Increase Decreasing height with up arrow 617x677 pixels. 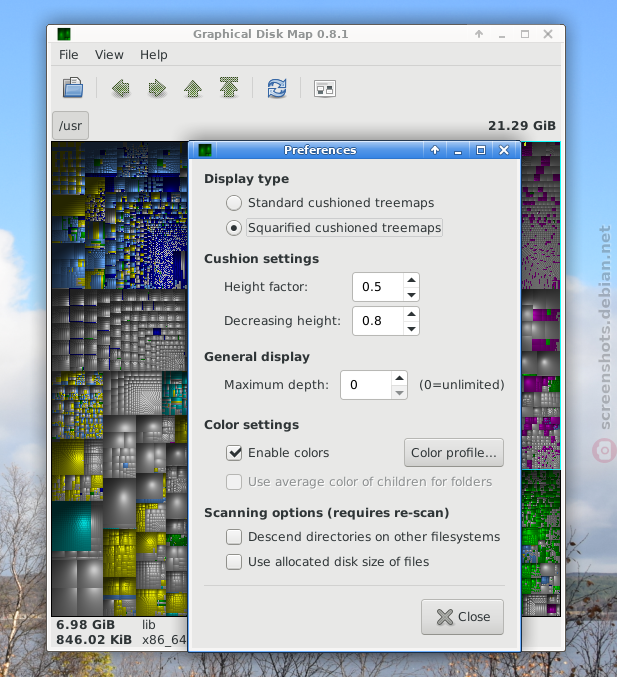(411, 314)
